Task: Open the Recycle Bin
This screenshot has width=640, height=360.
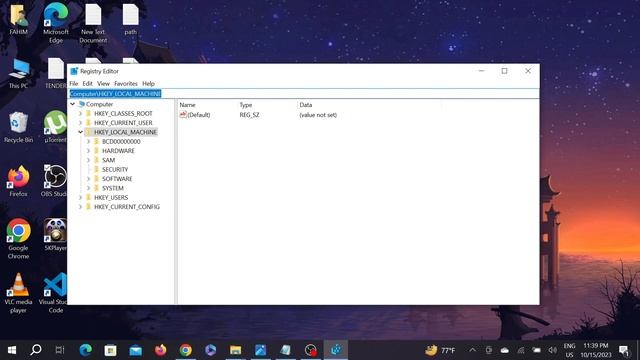Action: (x=18, y=127)
